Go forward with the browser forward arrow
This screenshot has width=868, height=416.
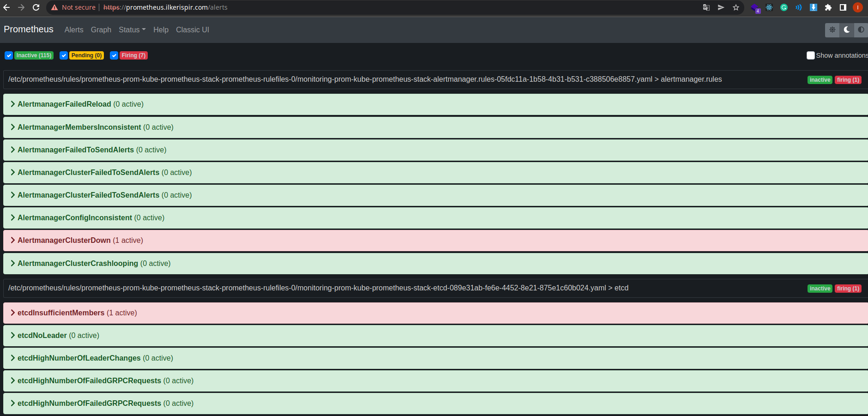click(x=21, y=7)
